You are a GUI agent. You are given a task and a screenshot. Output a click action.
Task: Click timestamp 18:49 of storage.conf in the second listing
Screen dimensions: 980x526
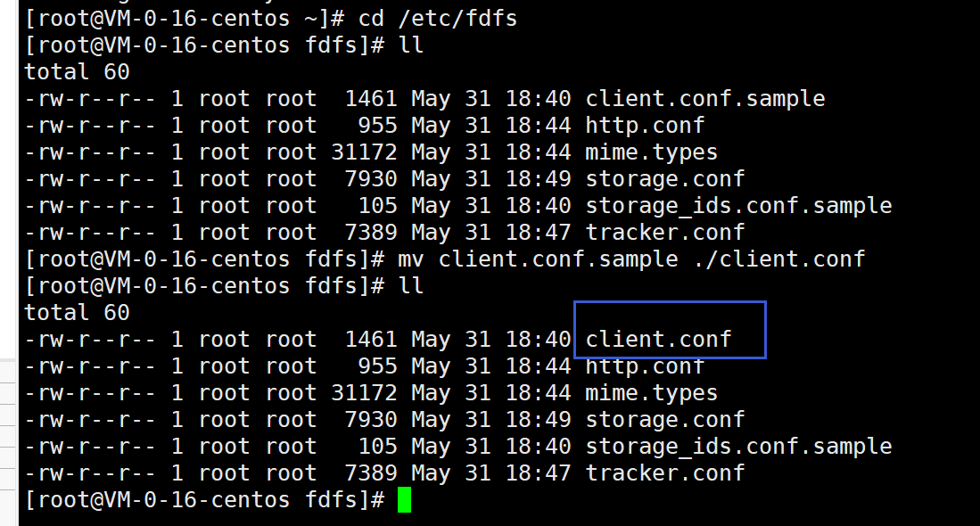coord(538,420)
